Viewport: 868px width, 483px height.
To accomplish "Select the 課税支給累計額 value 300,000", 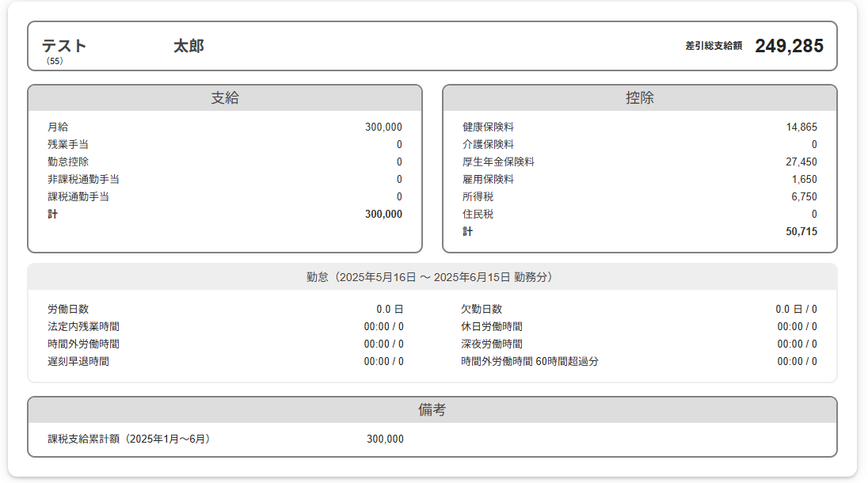I will [385, 439].
